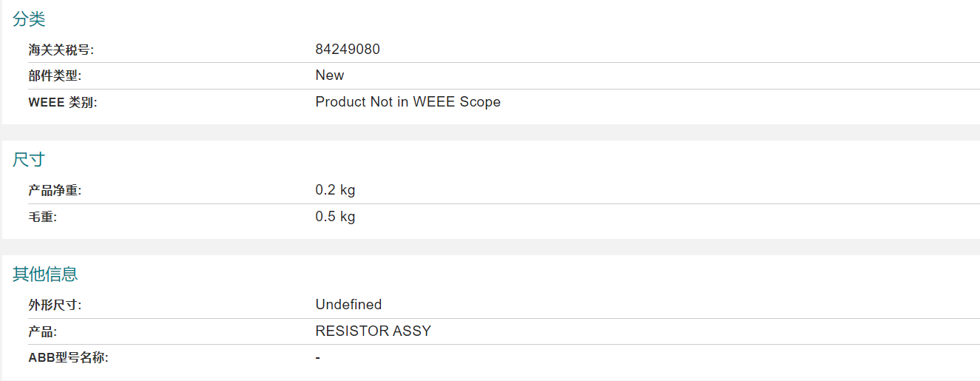Click the gross weight value 0.5 kg
980x381 pixels.
click(335, 217)
